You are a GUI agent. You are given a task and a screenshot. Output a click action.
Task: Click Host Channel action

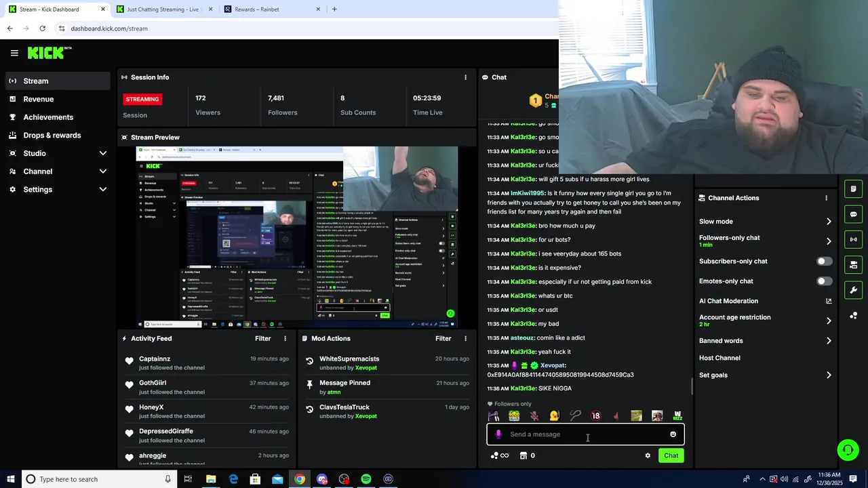(719, 358)
